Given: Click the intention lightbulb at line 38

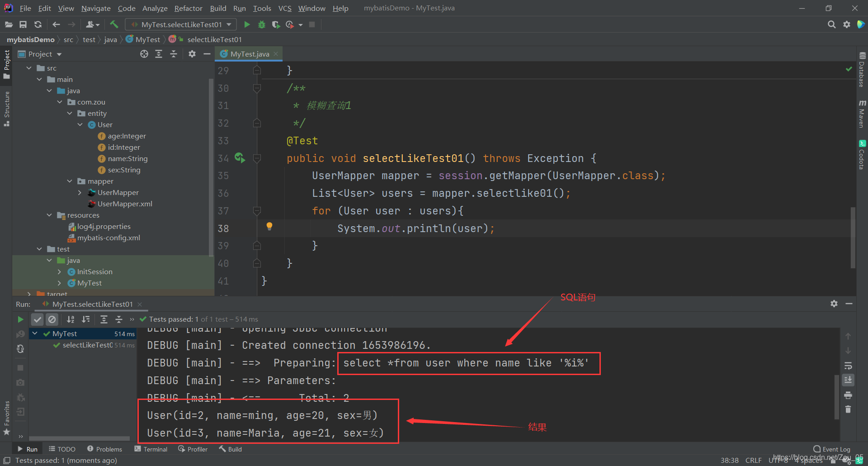Looking at the screenshot, I should [x=269, y=226].
